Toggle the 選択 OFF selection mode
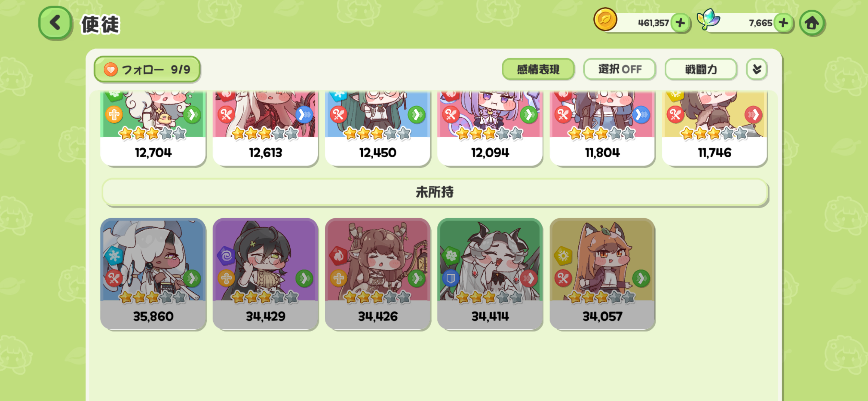Image resolution: width=868 pixels, height=401 pixels. coord(620,69)
